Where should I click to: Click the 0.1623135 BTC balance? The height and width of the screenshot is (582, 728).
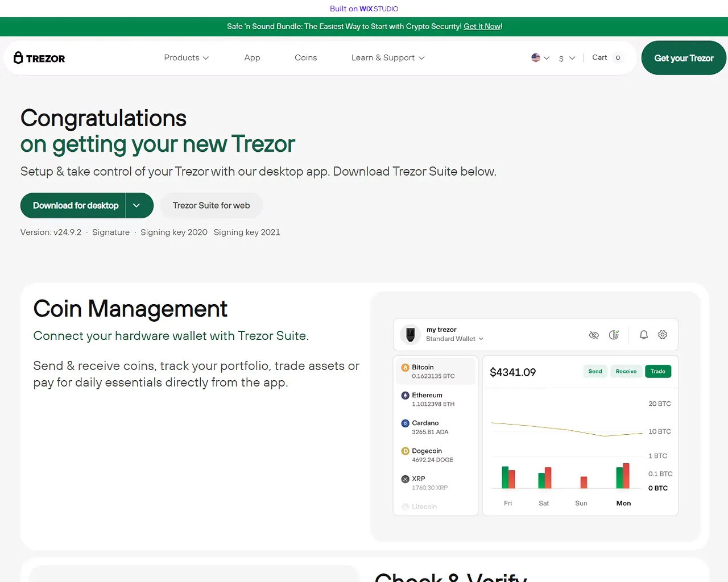433,376
